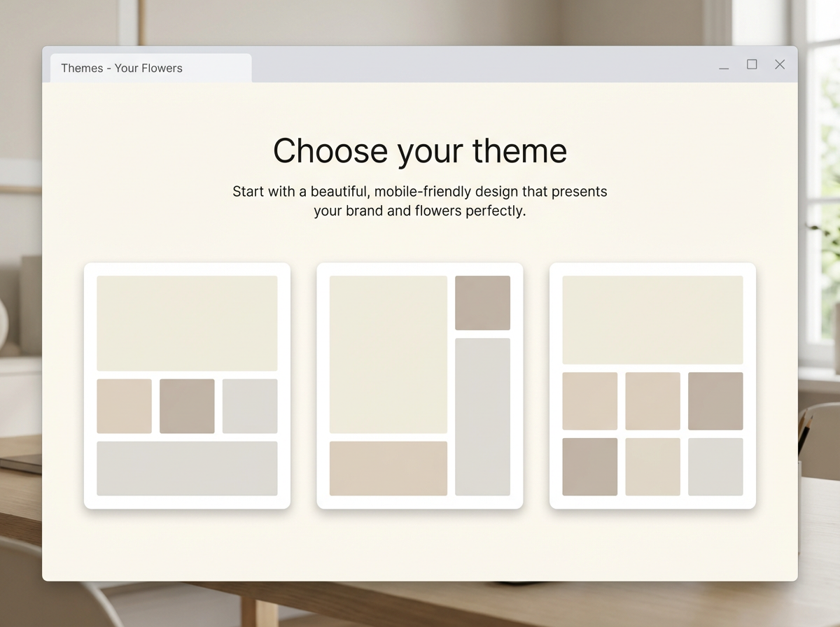Choose the third theme's top hero banner
840x627 pixels.
click(x=652, y=320)
